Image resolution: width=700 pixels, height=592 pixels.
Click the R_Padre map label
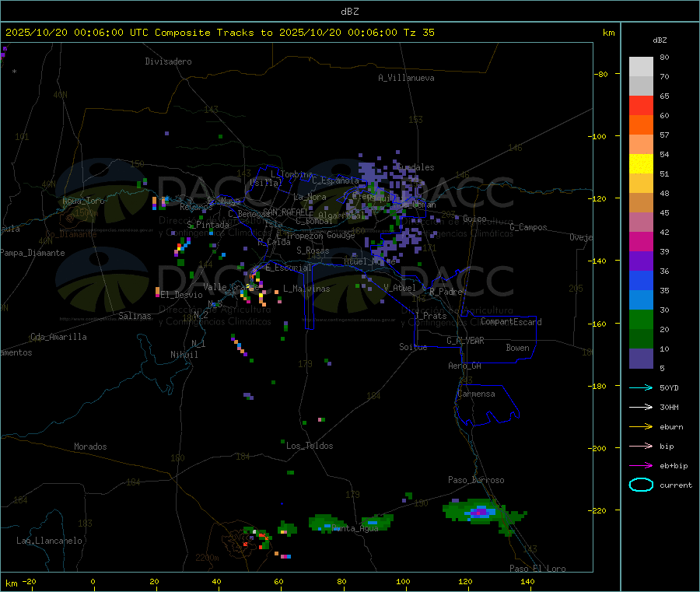(446, 292)
